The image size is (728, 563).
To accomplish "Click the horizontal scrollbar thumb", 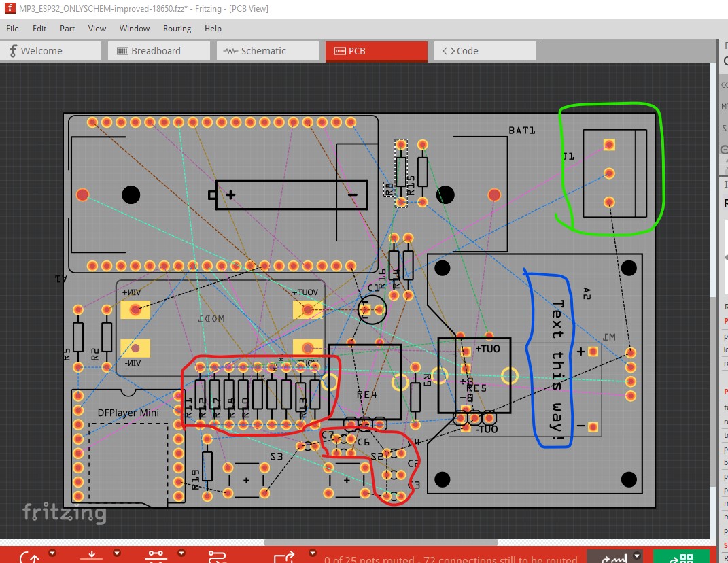I will point(381,543).
